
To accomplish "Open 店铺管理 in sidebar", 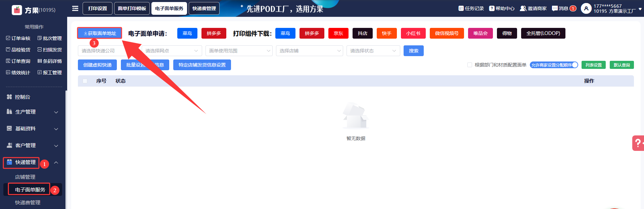I will tap(25, 177).
